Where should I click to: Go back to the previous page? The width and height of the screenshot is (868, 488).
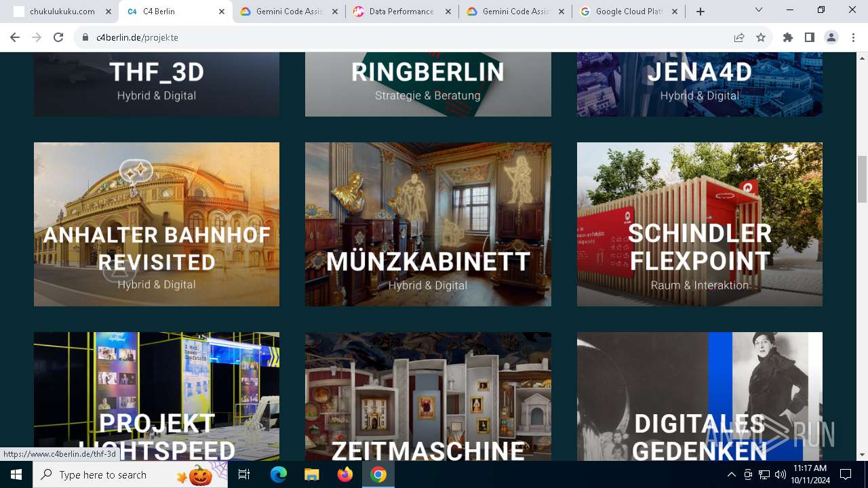15,38
